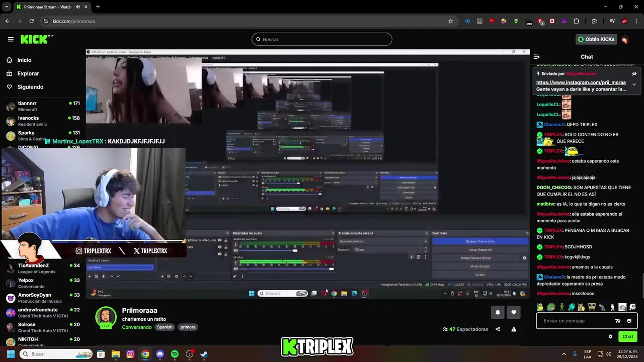Viewport: 644px width, 362px height.
Task: Open Discord from the taskbar
Action: point(160,354)
